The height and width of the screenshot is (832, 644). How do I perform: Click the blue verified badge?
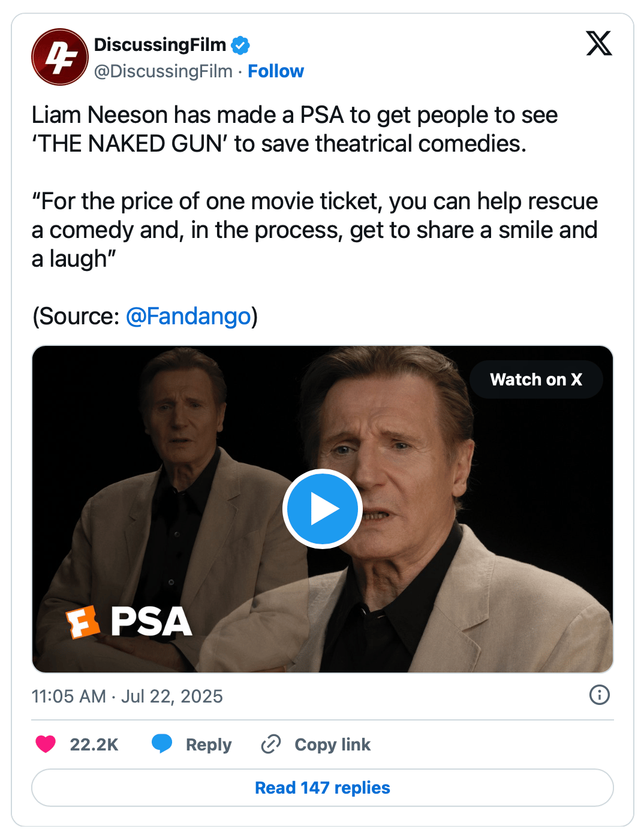[240, 45]
